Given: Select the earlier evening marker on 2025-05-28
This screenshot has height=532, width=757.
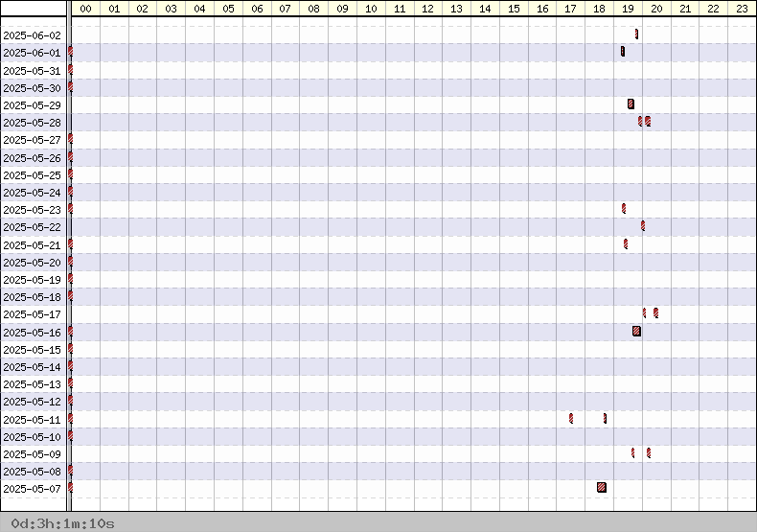Looking at the screenshot, I should click(x=640, y=121).
